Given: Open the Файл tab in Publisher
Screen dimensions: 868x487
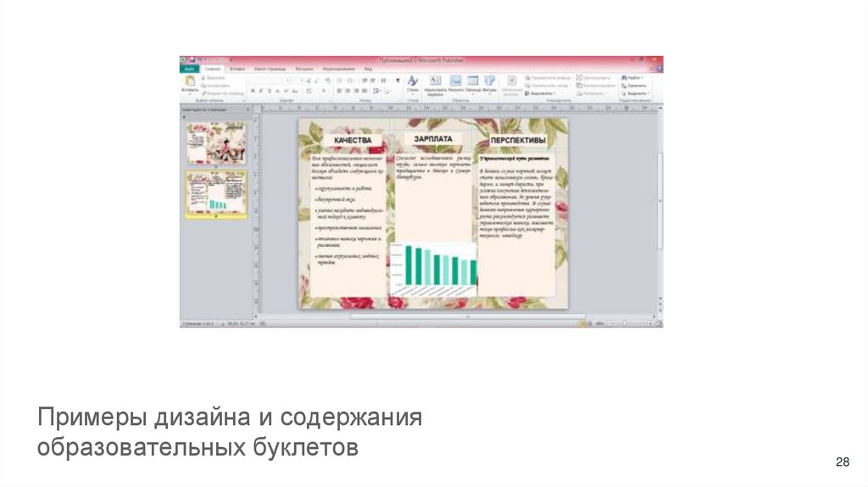Looking at the screenshot, I should [189, 70].
